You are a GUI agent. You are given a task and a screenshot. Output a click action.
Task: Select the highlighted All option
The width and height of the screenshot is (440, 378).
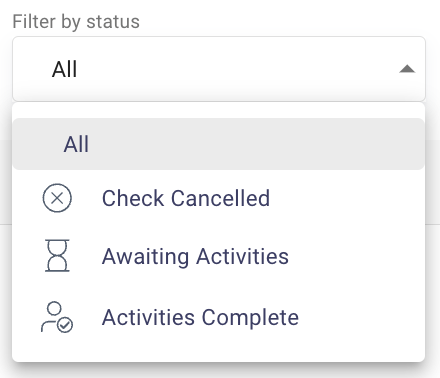[x=218, y=144]
